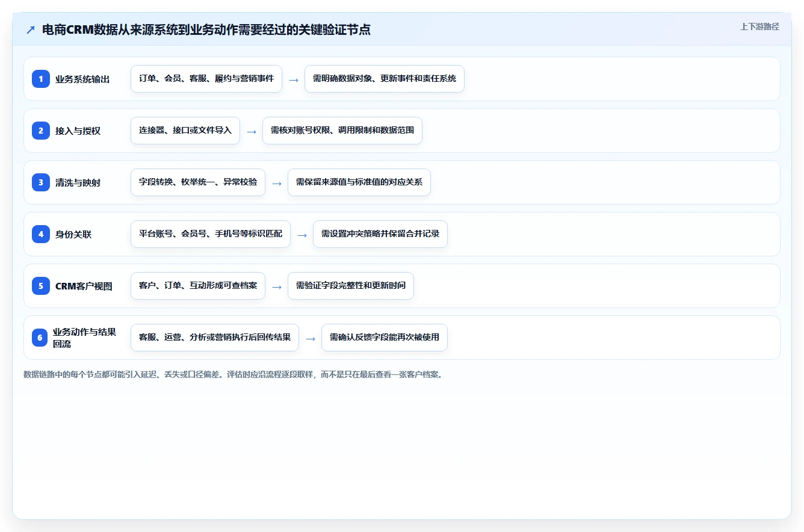Select the 订单、会员、客服、履约与营销事件 box

click(206, 79)
